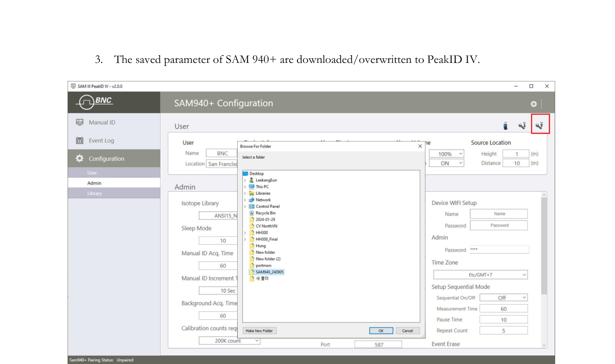Open the User configuration sub-item
This screenshot has width=615, height=364.
[x=114, y=173]
